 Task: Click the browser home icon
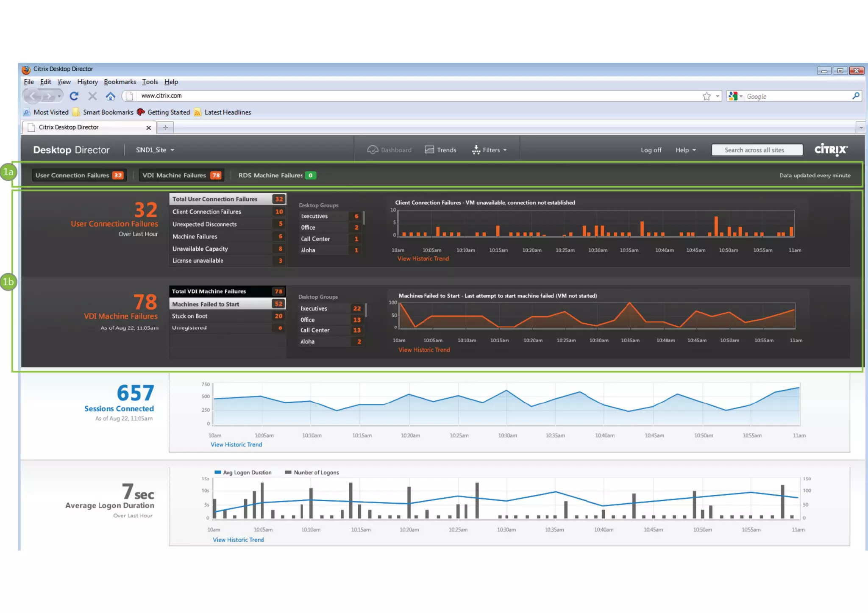pyautogui.click(x=110, y=96)
